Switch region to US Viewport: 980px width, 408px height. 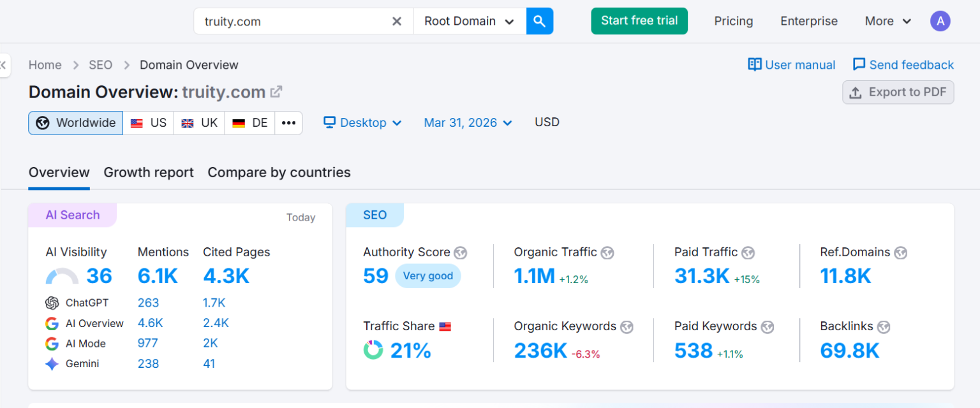tap(149, 123)
